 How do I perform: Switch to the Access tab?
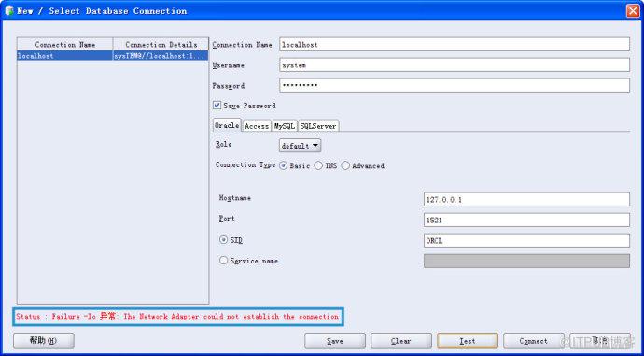(257, 126)
